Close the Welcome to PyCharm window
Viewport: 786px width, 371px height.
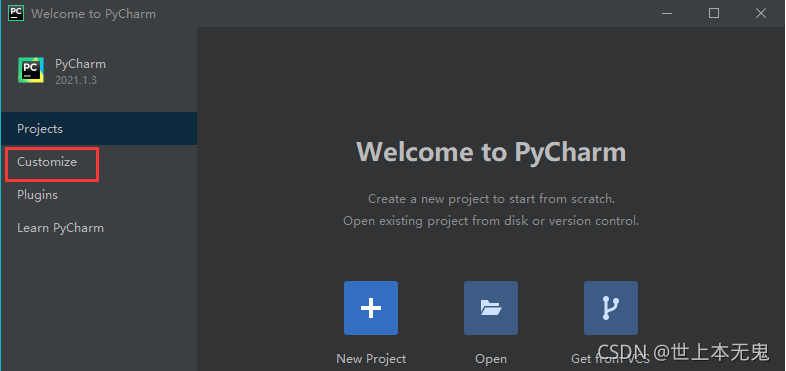click(x=761, y=14)
